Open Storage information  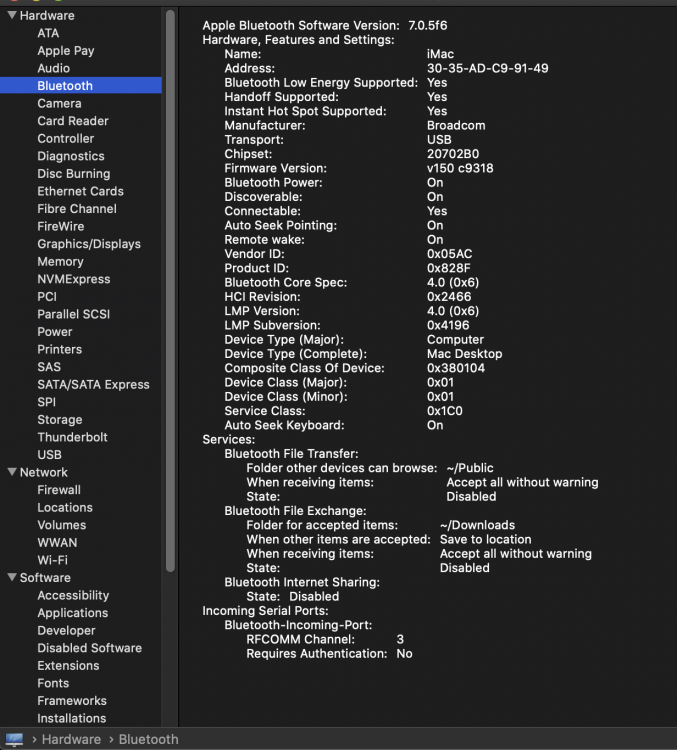[60, 420]
